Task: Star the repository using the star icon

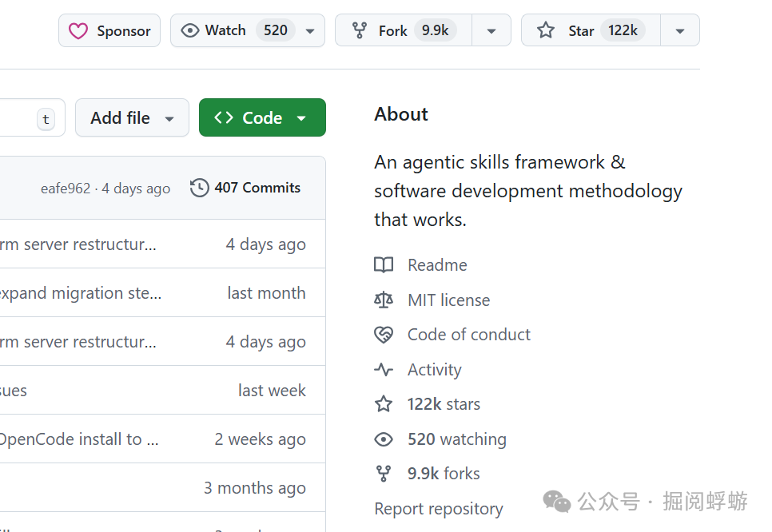Action: click(546, 31)
